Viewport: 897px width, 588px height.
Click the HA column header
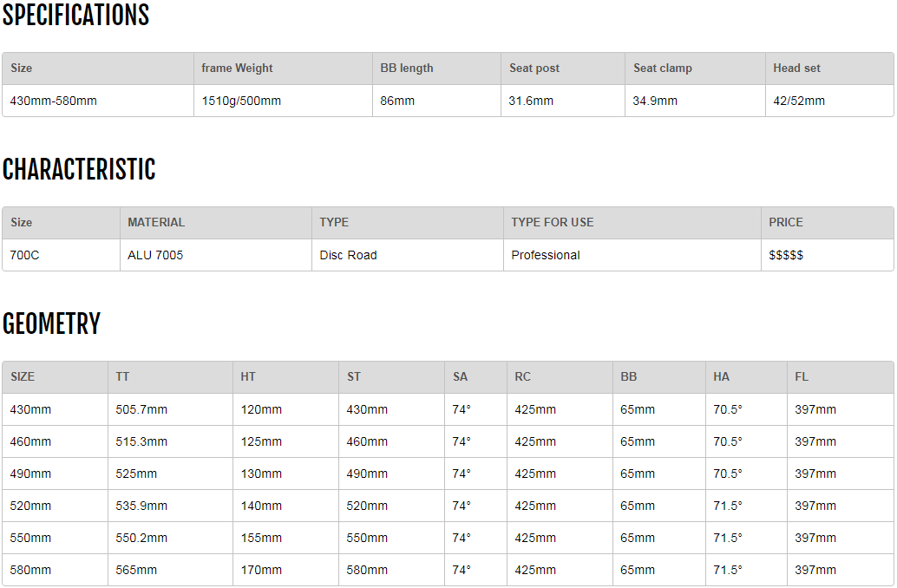click(x=722, y=377)
